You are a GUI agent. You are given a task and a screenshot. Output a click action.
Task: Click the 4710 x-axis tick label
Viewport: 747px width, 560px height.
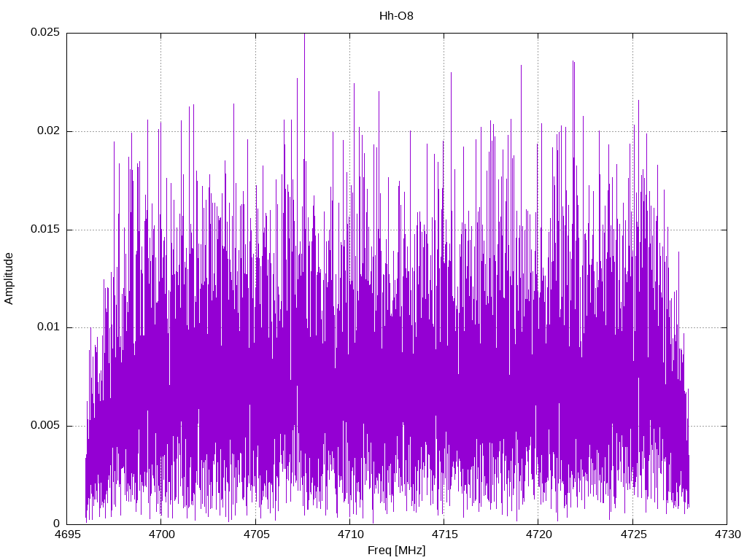[x=350, y=534]
